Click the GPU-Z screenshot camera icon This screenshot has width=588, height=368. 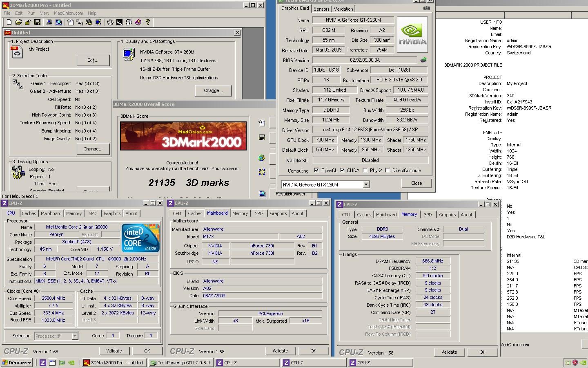coord(427,8)
